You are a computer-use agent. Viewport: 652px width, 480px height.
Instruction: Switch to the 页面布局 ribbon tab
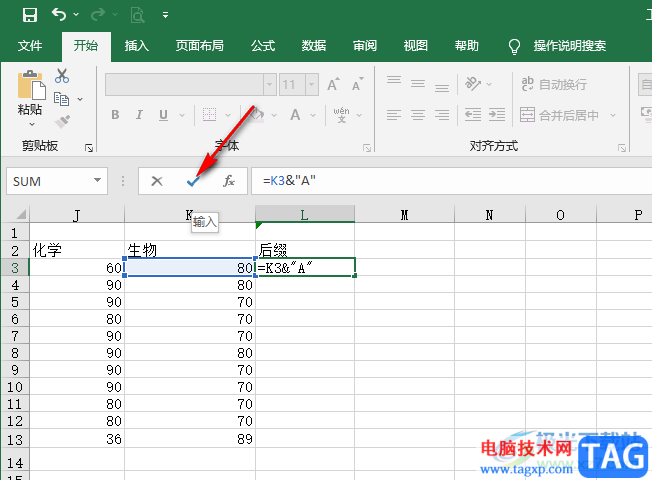coord(200,45)
